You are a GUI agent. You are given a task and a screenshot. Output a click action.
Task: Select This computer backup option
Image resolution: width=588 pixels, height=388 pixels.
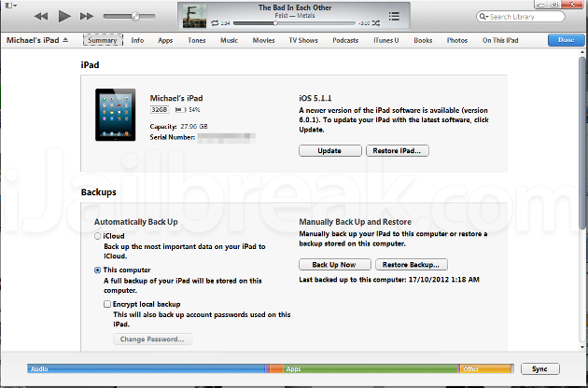click(x=97, y=270)
